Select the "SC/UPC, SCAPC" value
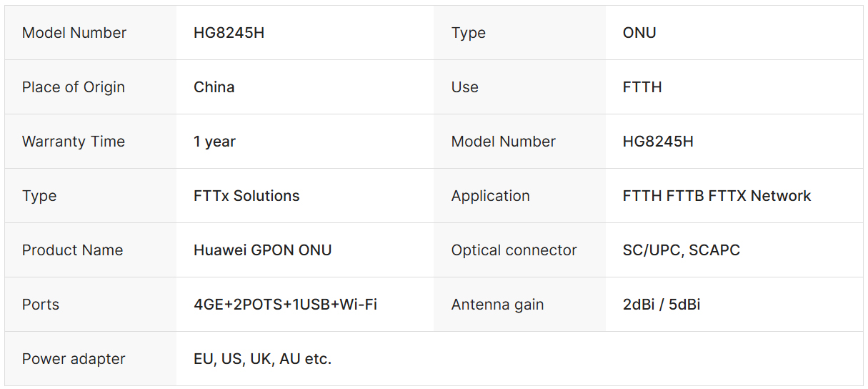Screen dimensions: 868x389 [x=681, y=250]
